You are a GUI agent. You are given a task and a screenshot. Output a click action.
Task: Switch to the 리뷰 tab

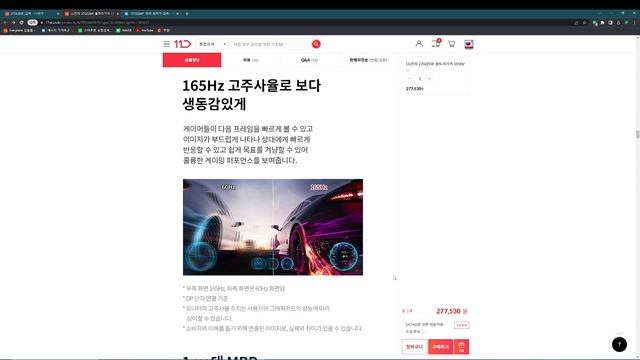[250, 60]
